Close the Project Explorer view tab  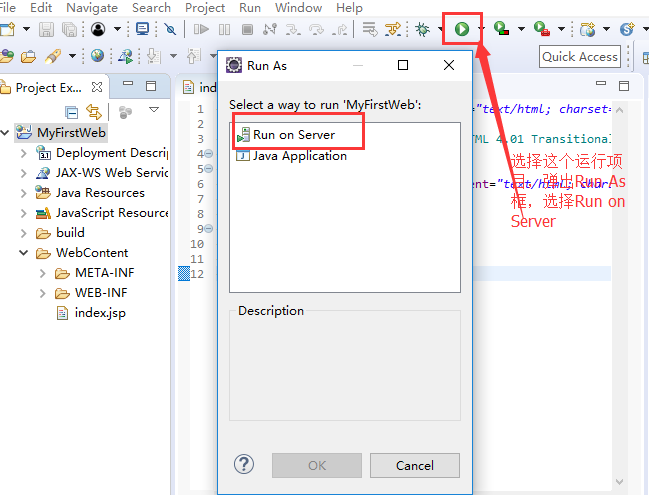(97, 87)
